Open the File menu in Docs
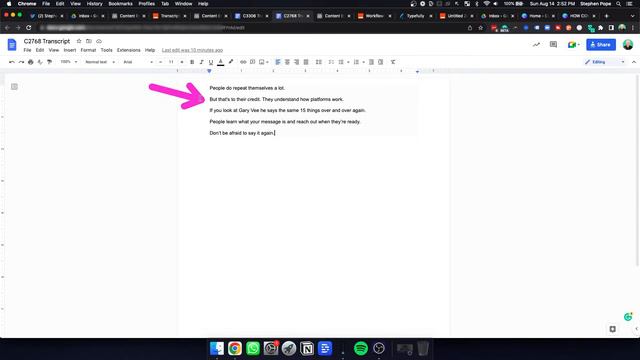 [x=27, y=50]
